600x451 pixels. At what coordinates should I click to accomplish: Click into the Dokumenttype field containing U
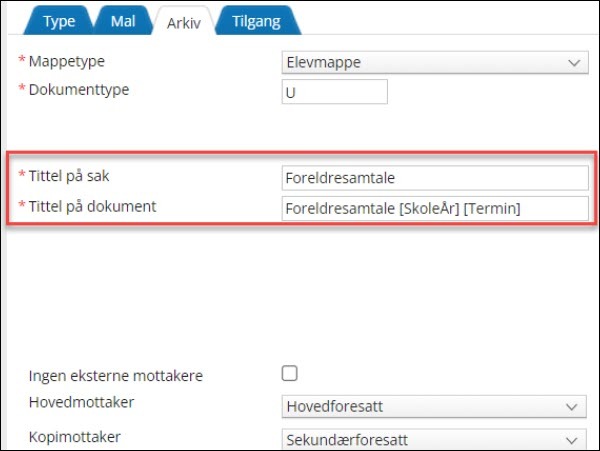pos(335,92)
